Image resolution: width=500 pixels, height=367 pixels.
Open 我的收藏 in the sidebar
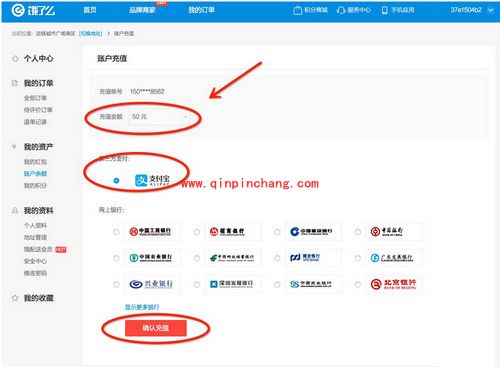pos(38,298)
